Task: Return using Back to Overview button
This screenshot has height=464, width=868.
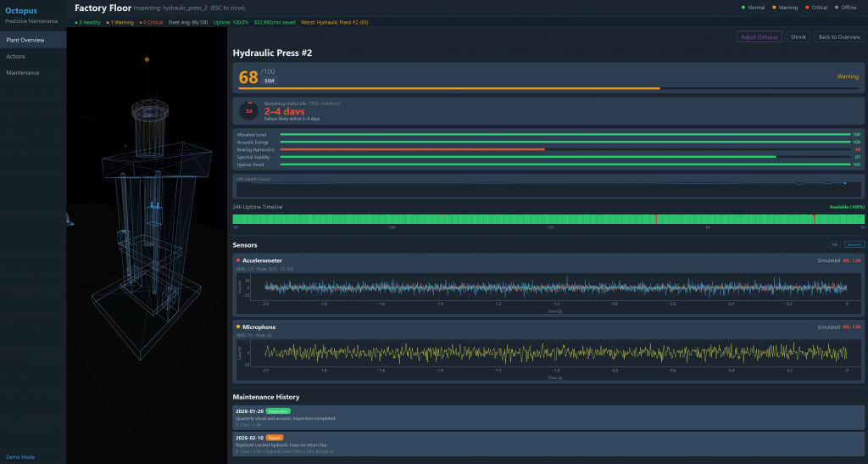Action: [x=838, y=36]
